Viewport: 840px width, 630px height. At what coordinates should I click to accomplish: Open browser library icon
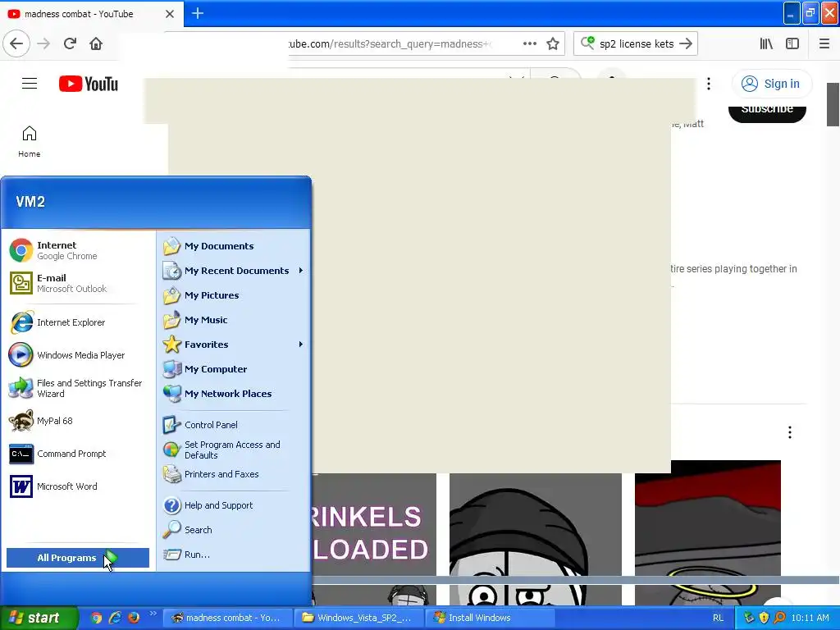(766, 43)
